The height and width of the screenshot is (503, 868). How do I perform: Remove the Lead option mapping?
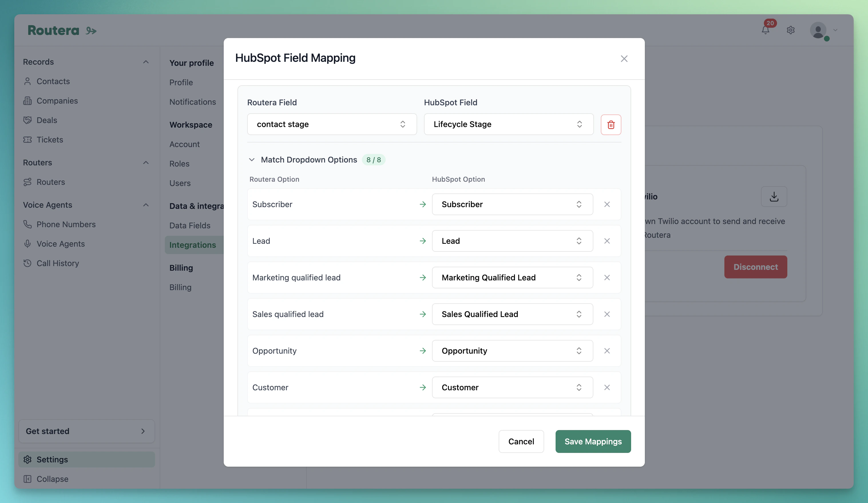coord(607,241)
